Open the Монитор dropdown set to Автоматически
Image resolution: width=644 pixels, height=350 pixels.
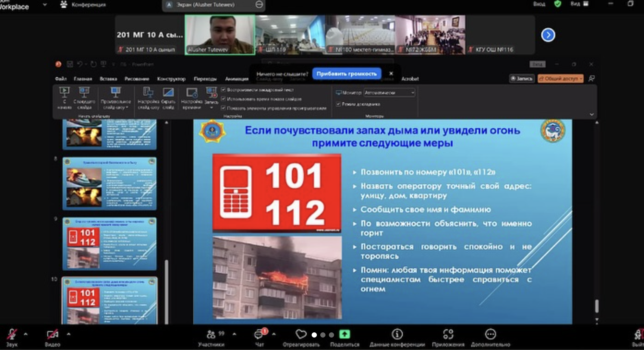pyautogui.click(x=390, y=92)
